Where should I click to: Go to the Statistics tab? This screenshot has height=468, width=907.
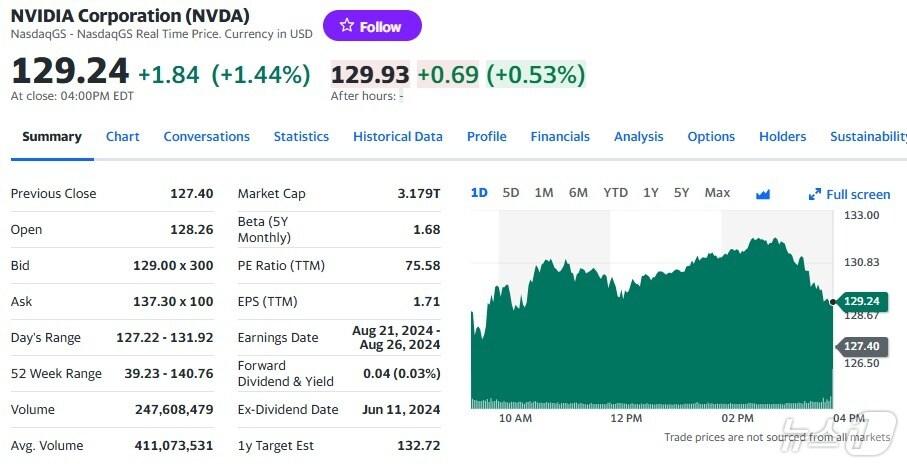[x=301, y=136]
